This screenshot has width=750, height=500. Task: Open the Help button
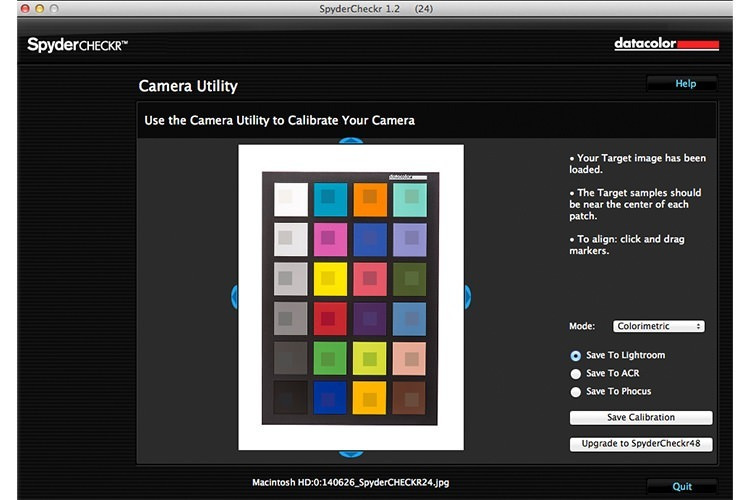[685, 84]
